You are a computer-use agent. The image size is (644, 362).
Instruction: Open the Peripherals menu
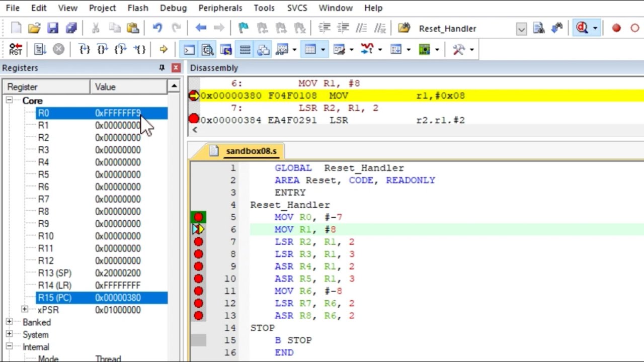pyautogui.click(x=220, y=8)
